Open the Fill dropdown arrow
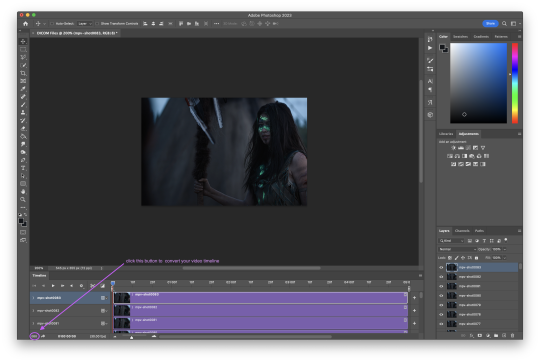540x362 pixels. [505, 258]
